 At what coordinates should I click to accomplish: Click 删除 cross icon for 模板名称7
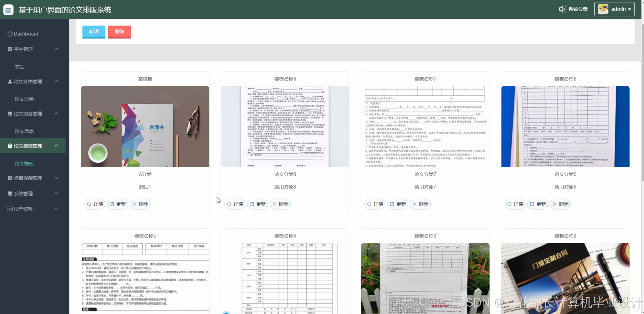[x=414, y=204]
